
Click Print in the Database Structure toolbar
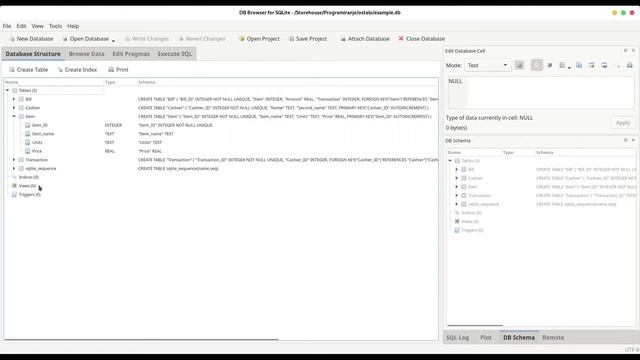tap(118, 70)
